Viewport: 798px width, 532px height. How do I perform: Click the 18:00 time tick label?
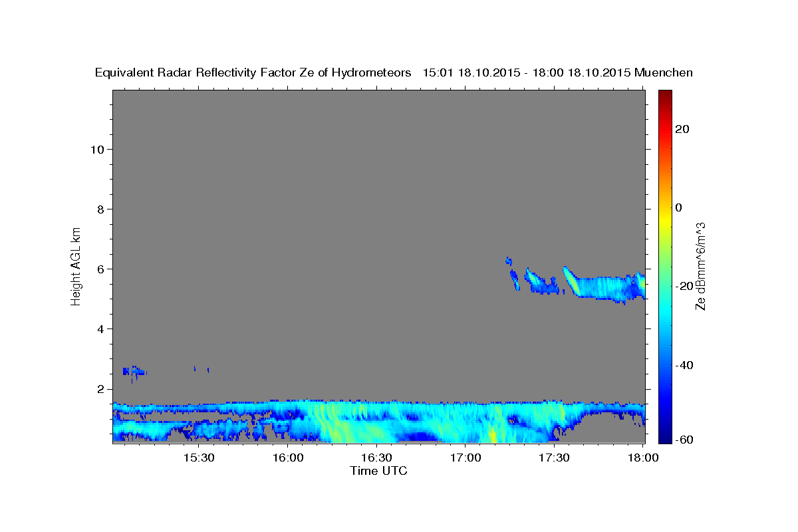tap(643, 458)
